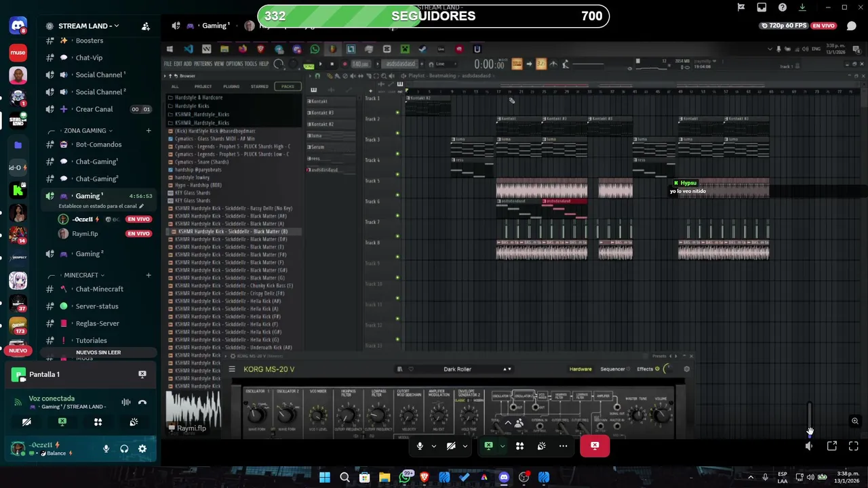Open Windows Start menu

click(x=325, y=477)
